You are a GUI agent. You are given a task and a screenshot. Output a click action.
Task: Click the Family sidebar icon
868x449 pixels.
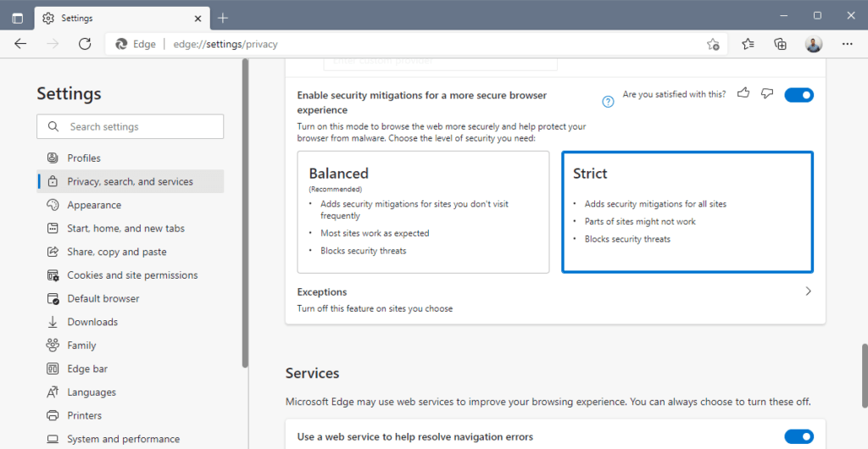(x=53, y=345)
